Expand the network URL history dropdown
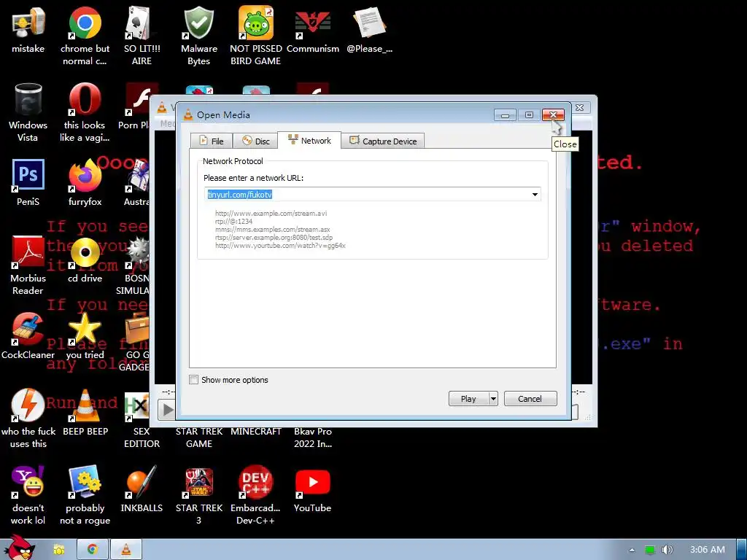 535,194
